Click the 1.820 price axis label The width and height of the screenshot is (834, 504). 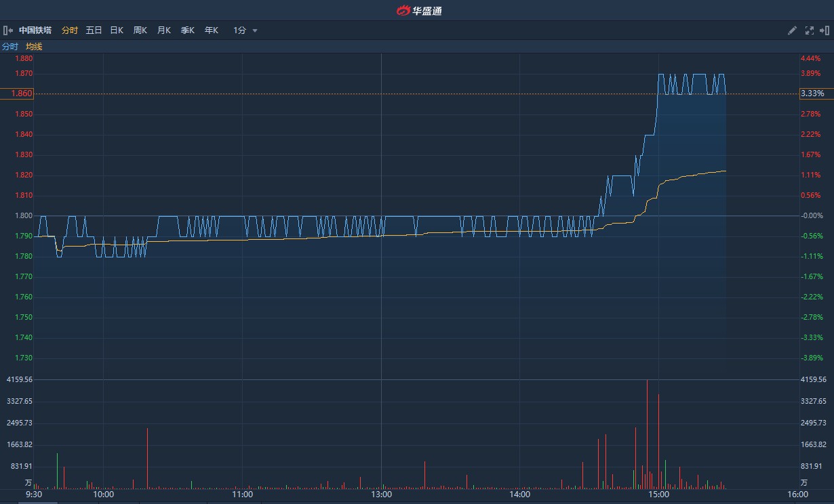24,175
